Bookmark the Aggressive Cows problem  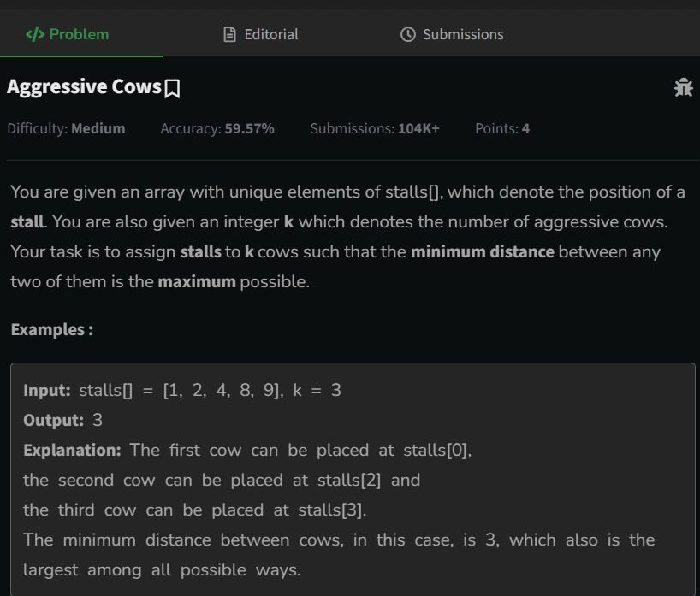pyautogui.click(x=172, y=88)
